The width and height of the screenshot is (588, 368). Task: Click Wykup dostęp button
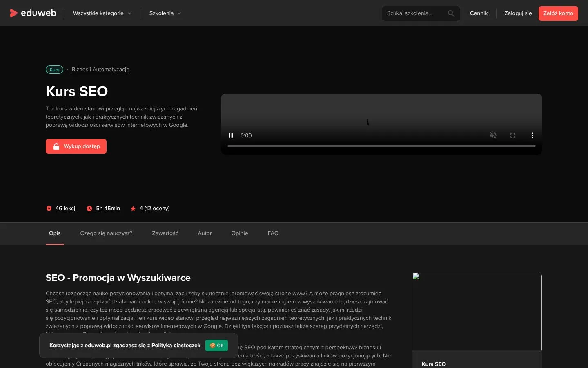click(x=76, y=146)
